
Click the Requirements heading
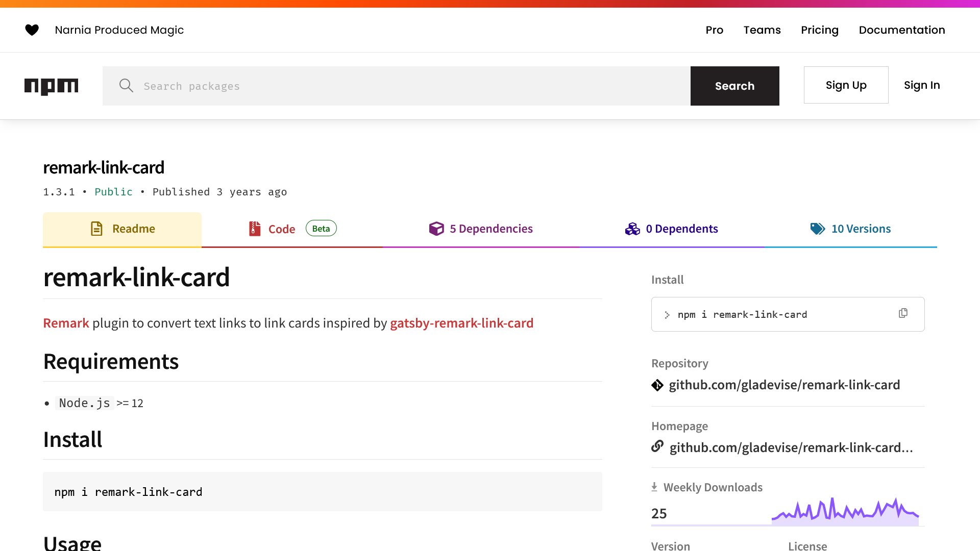tap(111, 362)
